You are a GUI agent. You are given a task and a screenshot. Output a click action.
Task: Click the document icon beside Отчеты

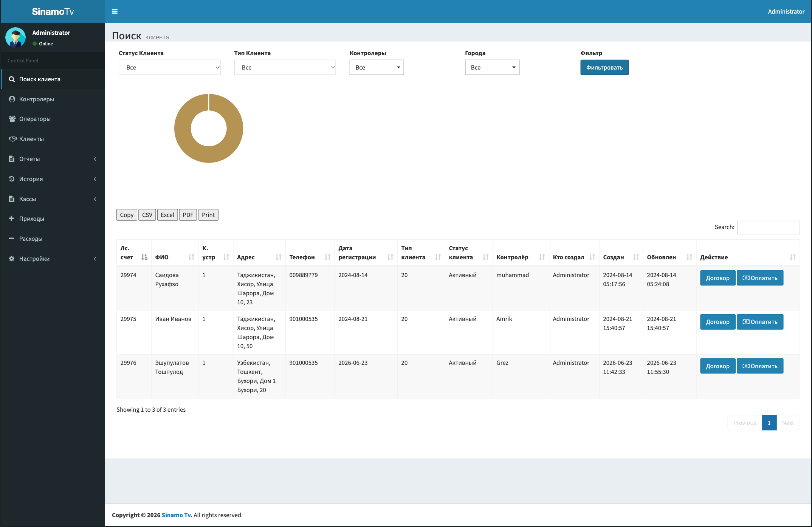click(x=11, y=159)
